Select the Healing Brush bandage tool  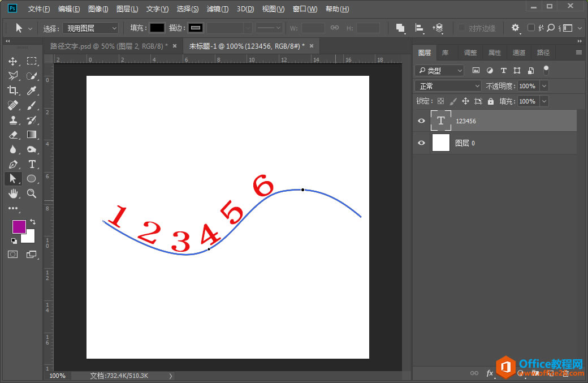[13, 105]
